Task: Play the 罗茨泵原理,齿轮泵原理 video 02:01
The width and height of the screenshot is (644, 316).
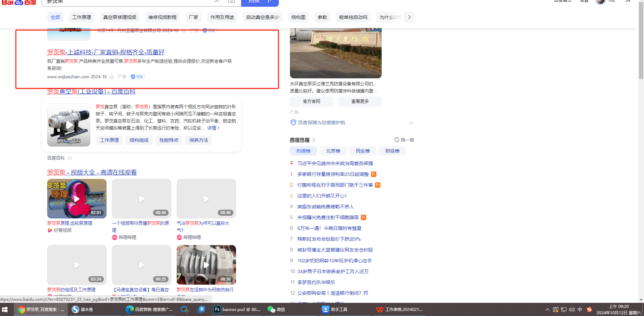Action: pos(77,199)
